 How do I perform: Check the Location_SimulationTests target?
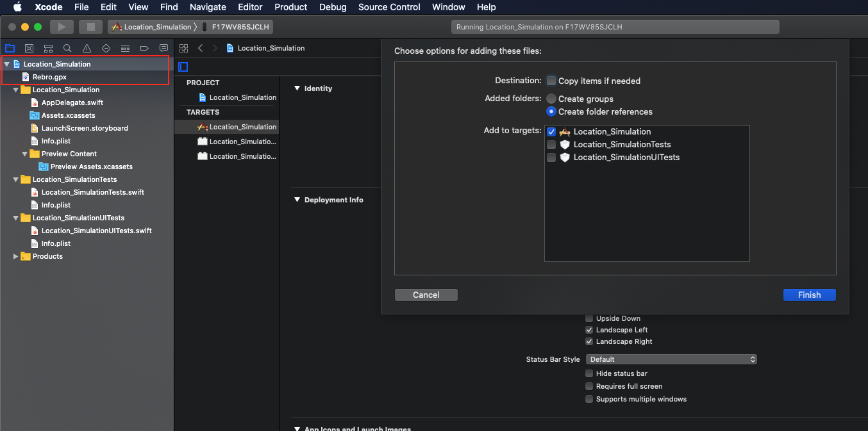coord(551,145)
